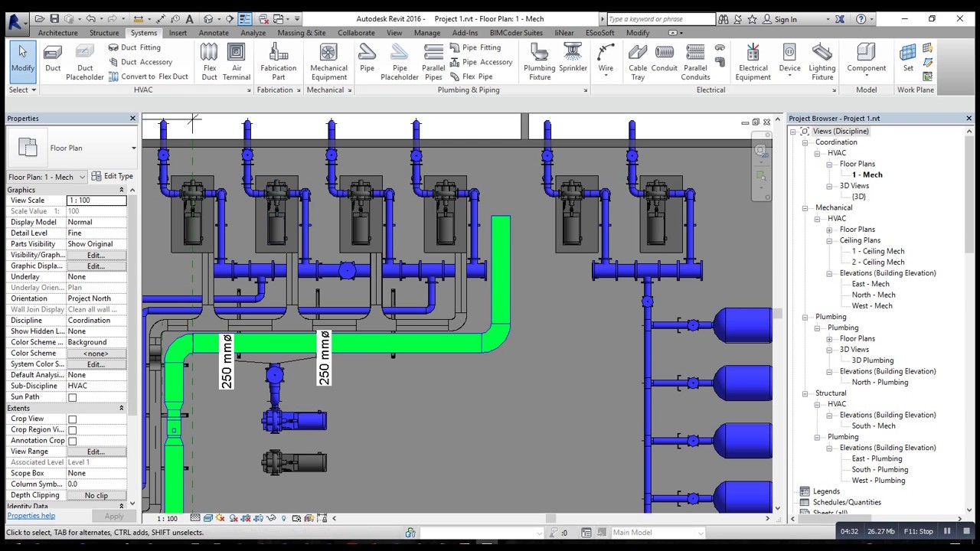Open the Floor Plan type selector dropdown

71,148
